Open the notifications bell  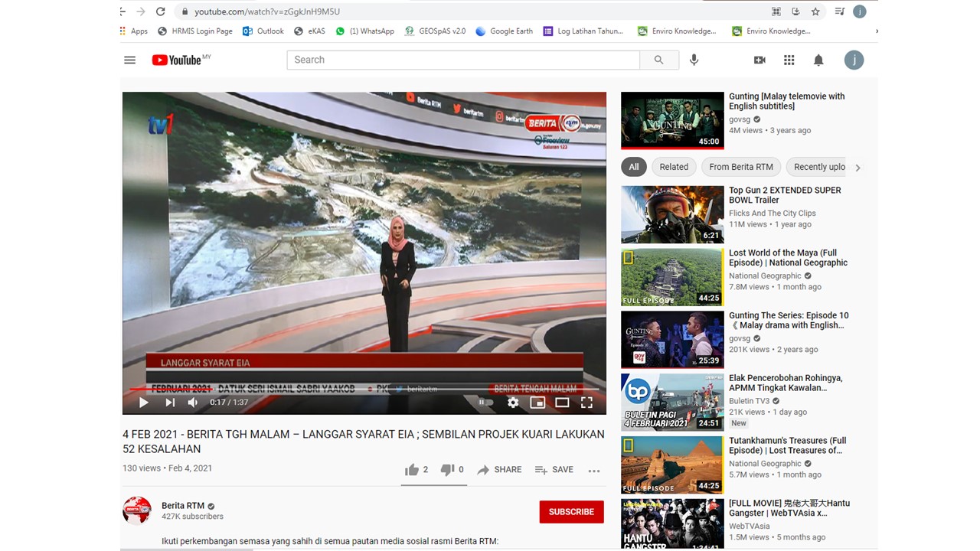coord(818,60)
